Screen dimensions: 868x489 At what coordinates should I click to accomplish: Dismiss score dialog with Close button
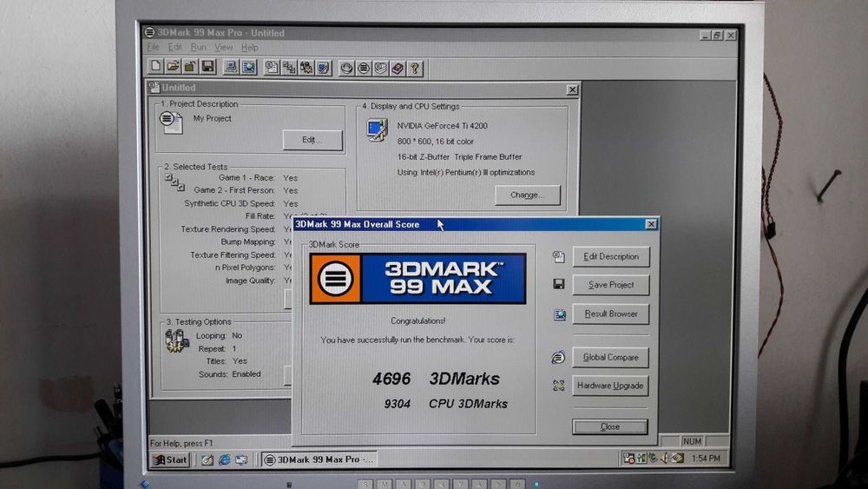[610, 426]
